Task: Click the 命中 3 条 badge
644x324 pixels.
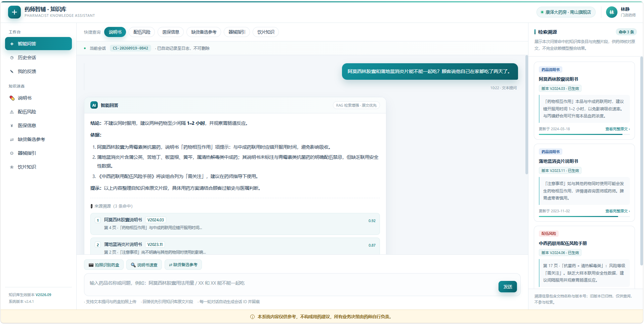Action: 626,32
